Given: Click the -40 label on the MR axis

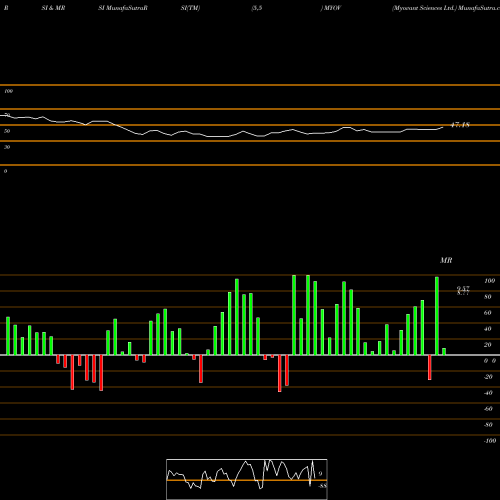Looking at the screenshot, I should [x=488, y=393].
